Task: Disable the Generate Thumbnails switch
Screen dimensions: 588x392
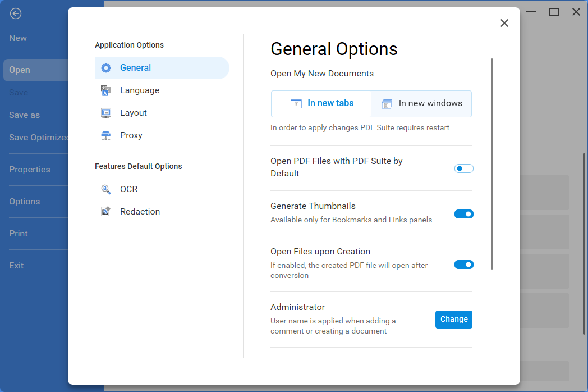Action: [464, 214]
